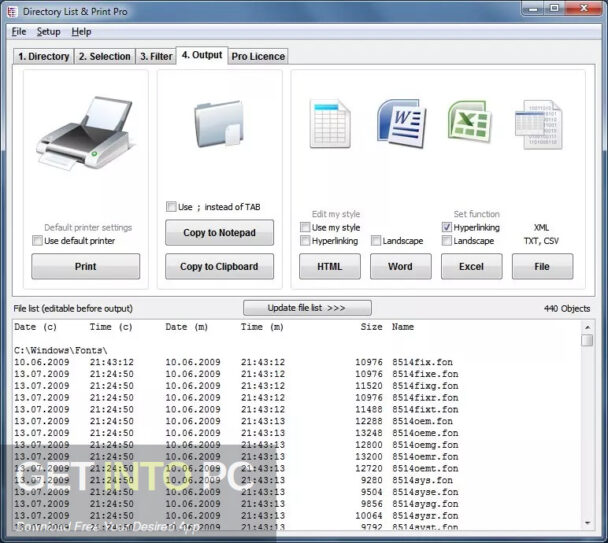Select the 4. Output tab

(x=202, y=55)
